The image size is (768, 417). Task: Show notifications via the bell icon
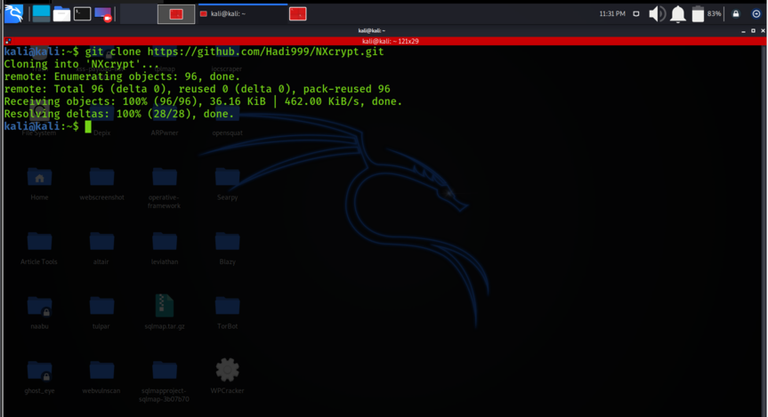[678, 14]
